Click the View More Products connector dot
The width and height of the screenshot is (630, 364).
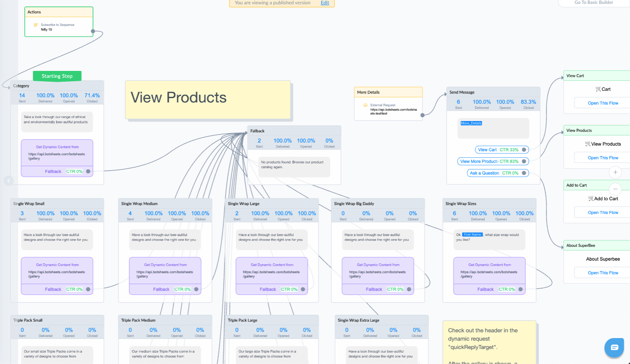[x=524, y=161]
